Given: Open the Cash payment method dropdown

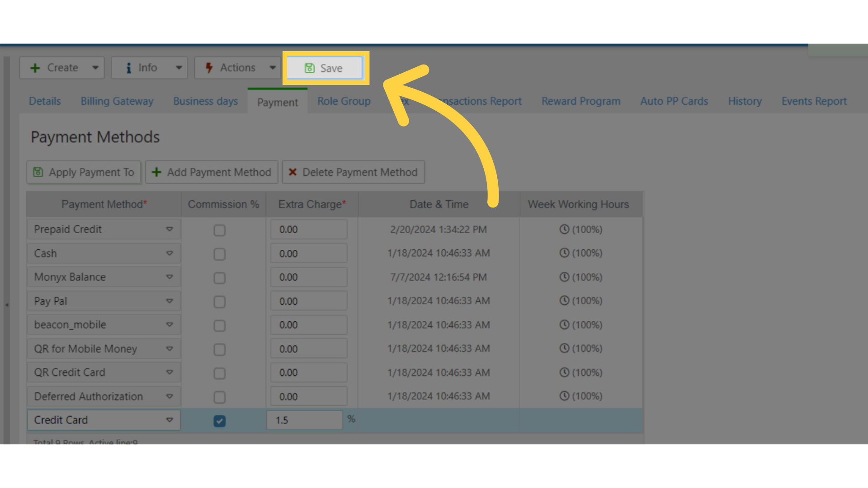Looking at the screenshot, I should point(170,253).
